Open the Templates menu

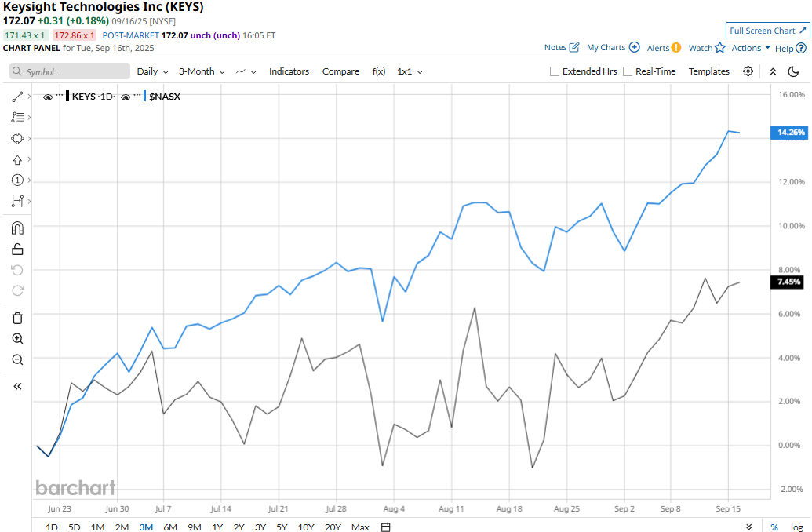(x=709, y=71)
